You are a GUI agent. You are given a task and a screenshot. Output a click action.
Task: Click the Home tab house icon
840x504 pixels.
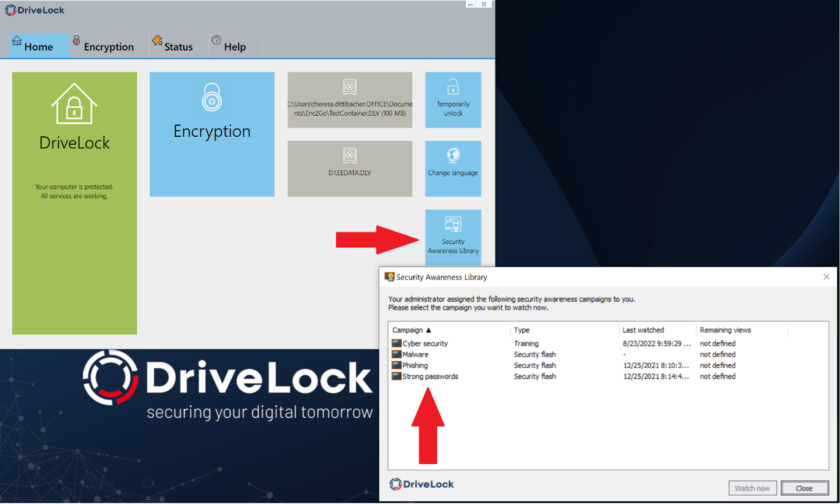[x=17, y=40]
